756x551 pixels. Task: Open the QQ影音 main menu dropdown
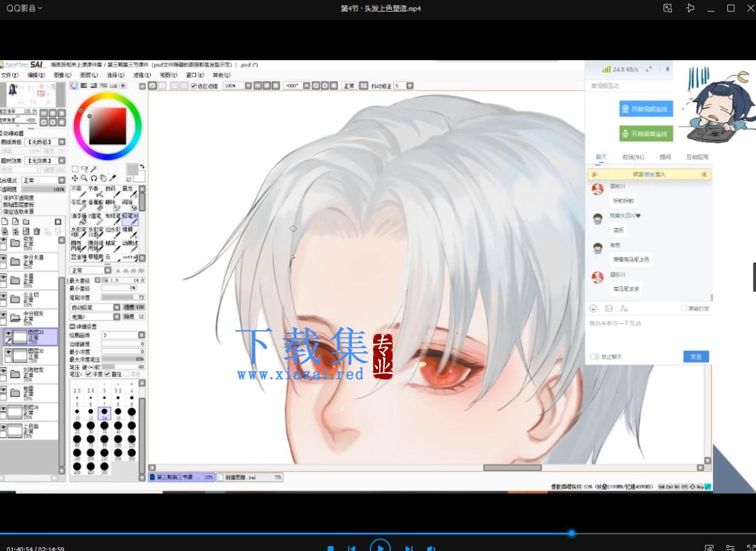click(24, 9)
